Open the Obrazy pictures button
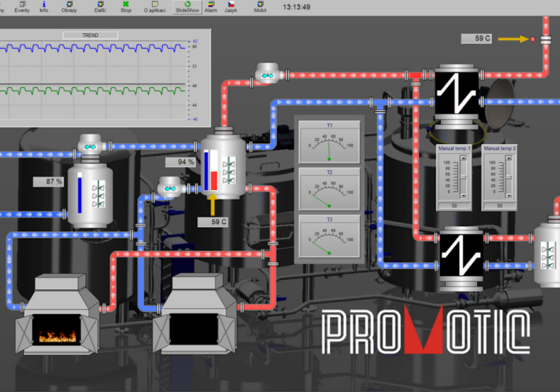This screenshot has width=560, height=392. tap(69, 7)
